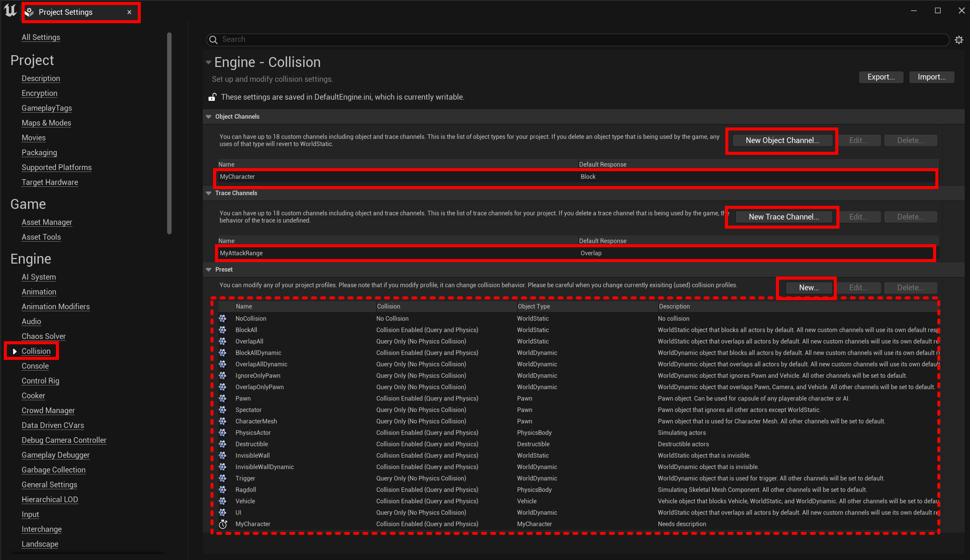Viewport: 970px width, 560px height.
Task: Click the preset icon beside OverlapAll
Action: pos(223,342)
